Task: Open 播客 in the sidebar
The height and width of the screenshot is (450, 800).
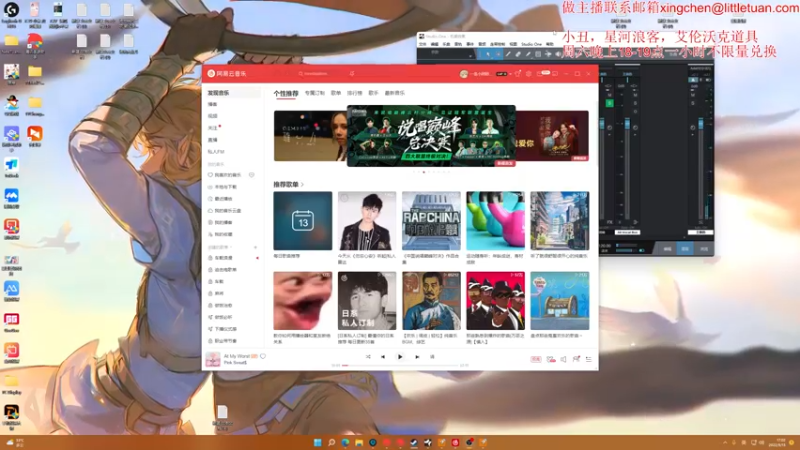Action: pos(213,104)
